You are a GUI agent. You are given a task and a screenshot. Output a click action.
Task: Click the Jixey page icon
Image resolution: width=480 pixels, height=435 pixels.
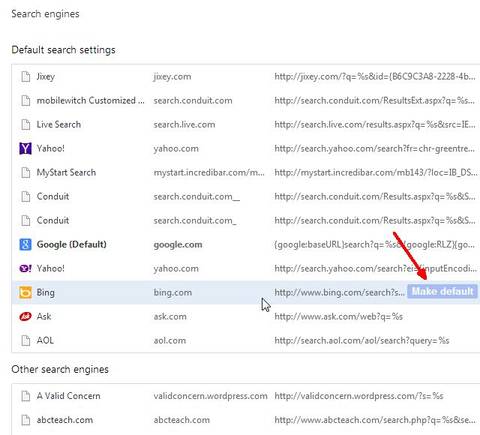coord(25,76)
